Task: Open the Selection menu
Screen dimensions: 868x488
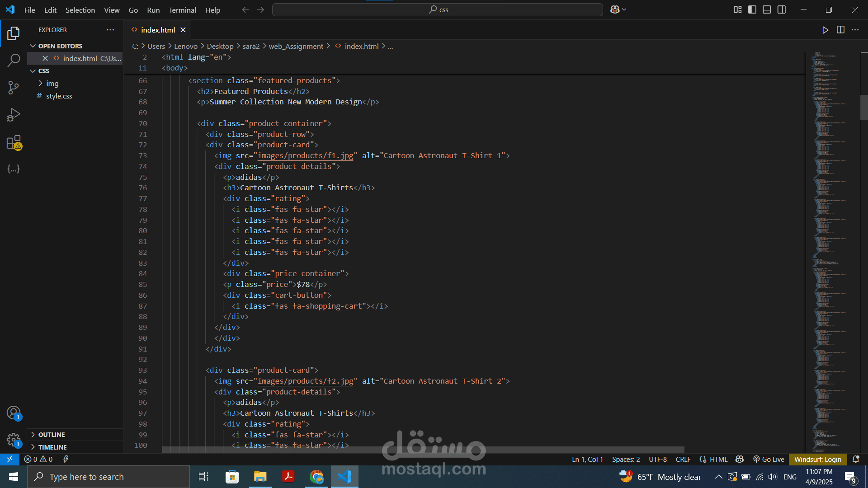Action: tap(80, 10)
